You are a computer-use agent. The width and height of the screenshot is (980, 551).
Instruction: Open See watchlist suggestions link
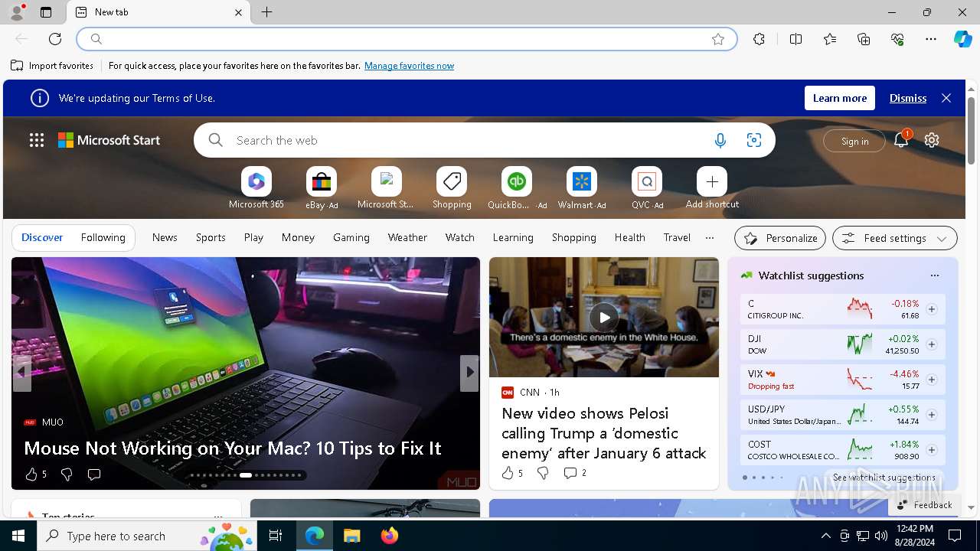(x=884, y=477)
